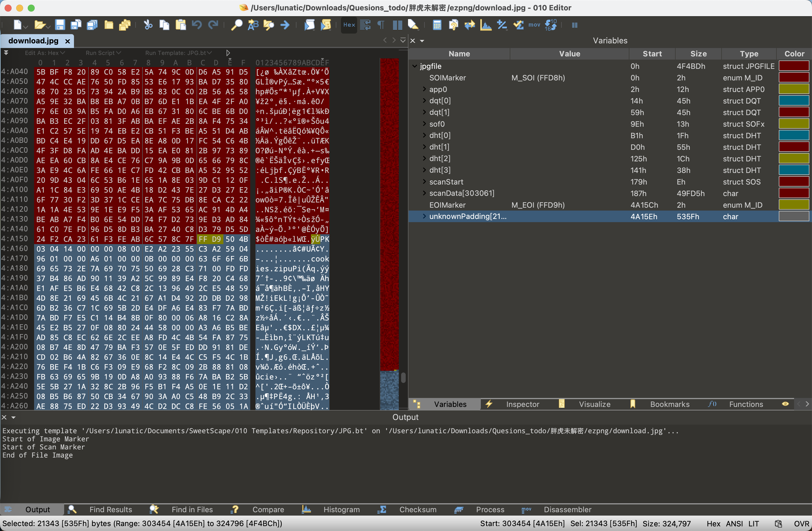Switch to the Visualize tab
Viewport: 812px width, 531px height.
(x=594, y=404)
